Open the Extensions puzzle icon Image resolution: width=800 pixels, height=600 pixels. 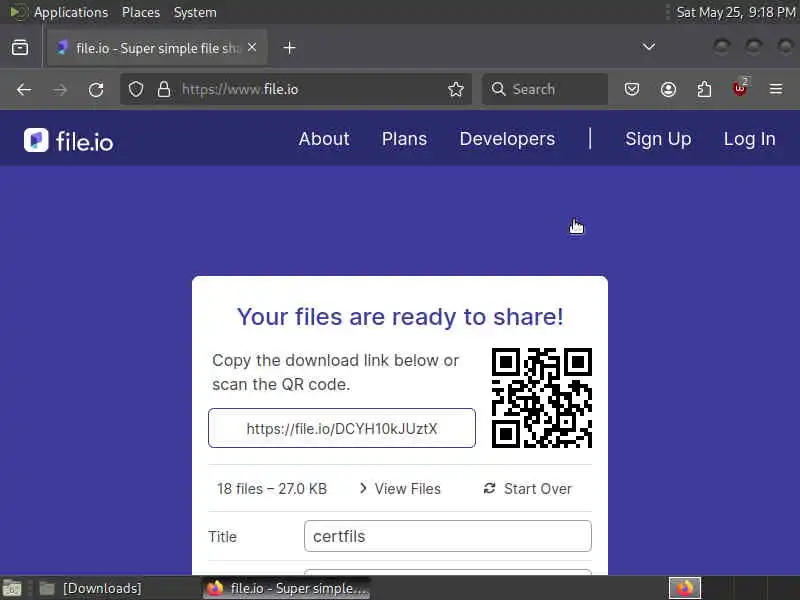click(704, 89)
